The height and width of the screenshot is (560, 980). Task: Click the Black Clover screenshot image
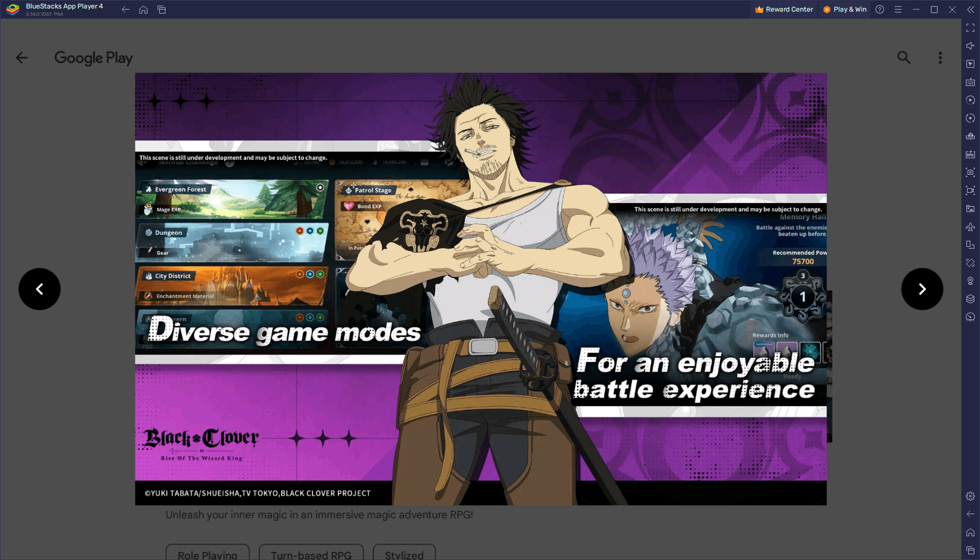point(481,289)
